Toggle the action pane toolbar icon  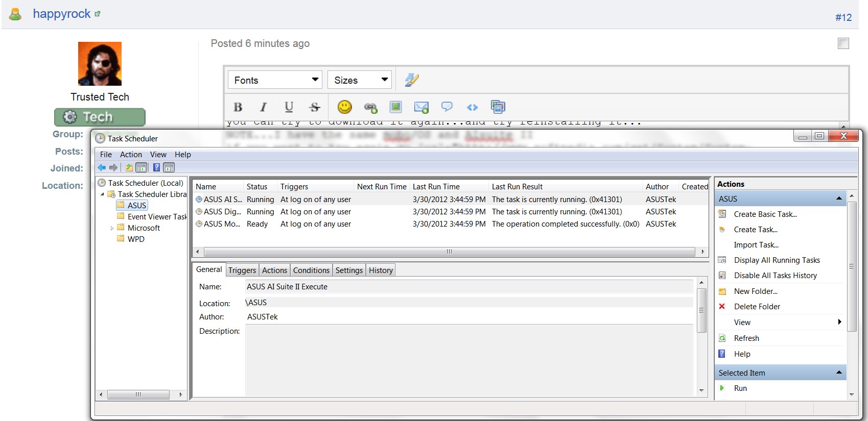tap(169, 167)
